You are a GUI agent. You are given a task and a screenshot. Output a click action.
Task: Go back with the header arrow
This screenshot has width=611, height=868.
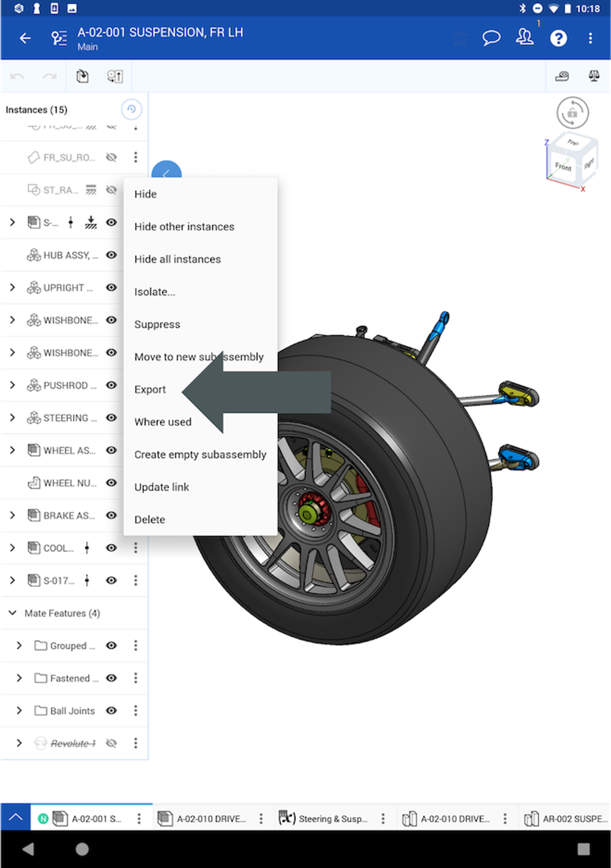click(25, 38)
